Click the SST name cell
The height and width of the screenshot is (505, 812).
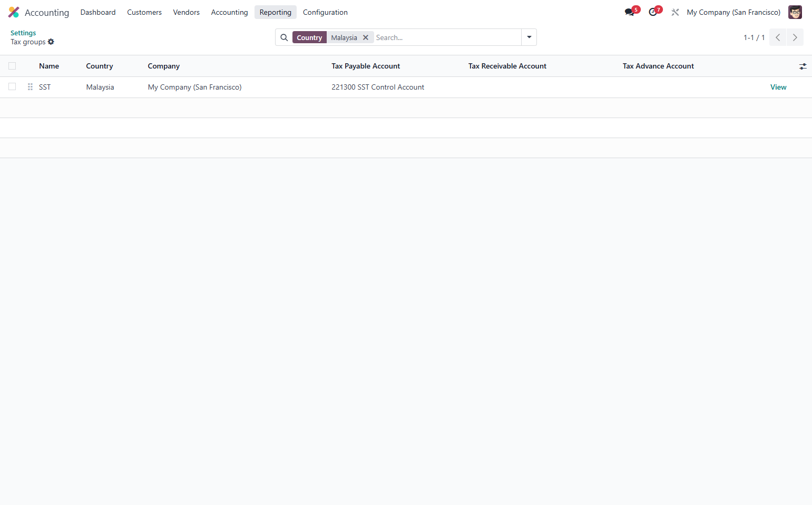coord(45,87)
